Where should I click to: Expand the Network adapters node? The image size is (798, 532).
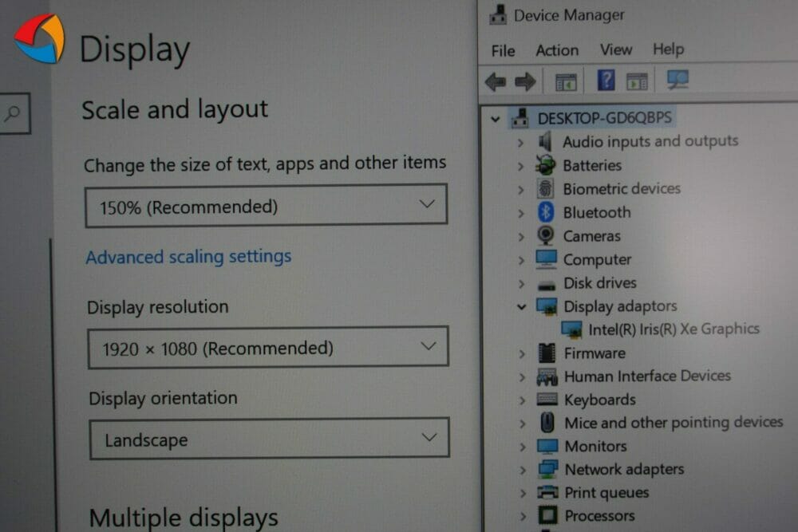click(522, 470)
